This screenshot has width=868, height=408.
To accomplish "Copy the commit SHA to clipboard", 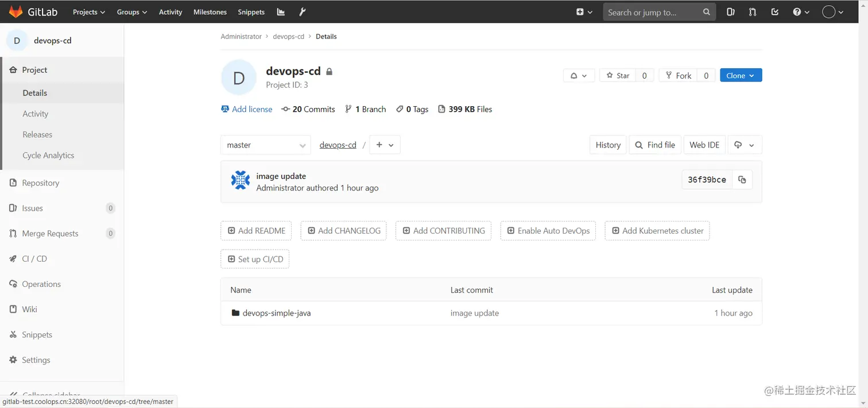I will [x=742, y=180].
